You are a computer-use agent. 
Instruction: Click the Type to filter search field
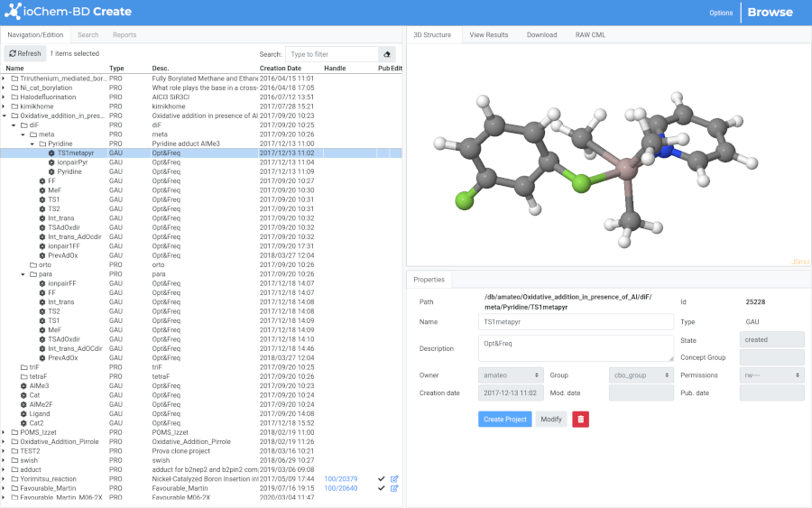(x=332, y=54)
